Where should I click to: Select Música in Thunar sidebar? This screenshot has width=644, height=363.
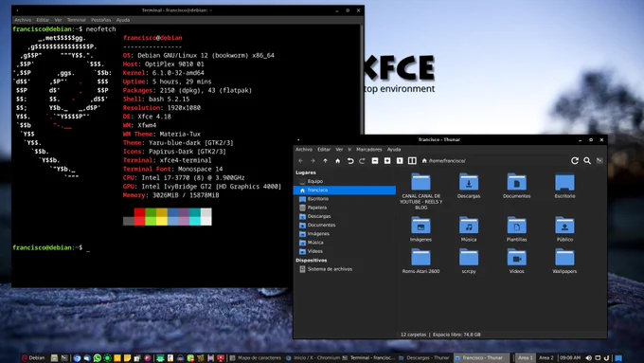(344, 243)
